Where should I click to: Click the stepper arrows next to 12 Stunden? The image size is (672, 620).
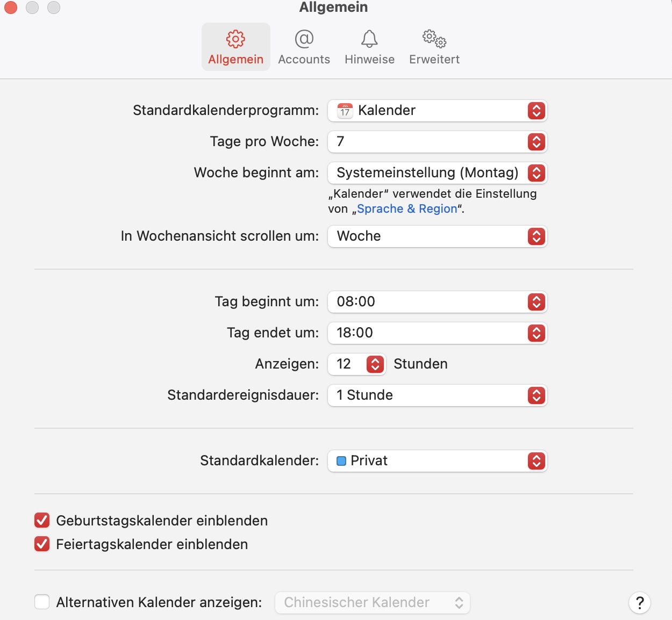[375, 364]
